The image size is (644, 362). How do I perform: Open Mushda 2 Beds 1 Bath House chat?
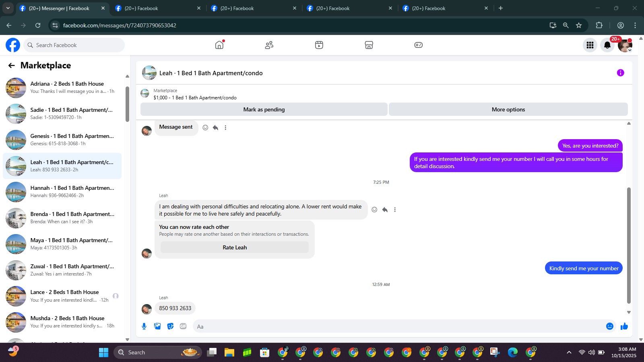pyautogui.click(x=62, y=322)
